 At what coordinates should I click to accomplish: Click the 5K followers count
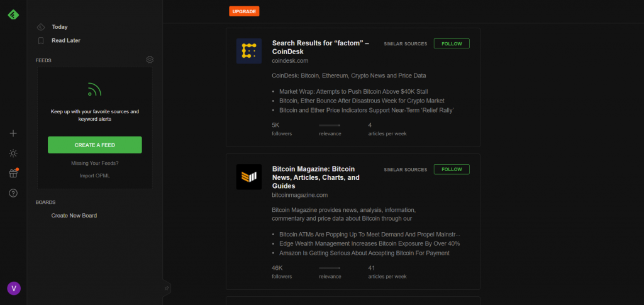(x=275, y=125)
